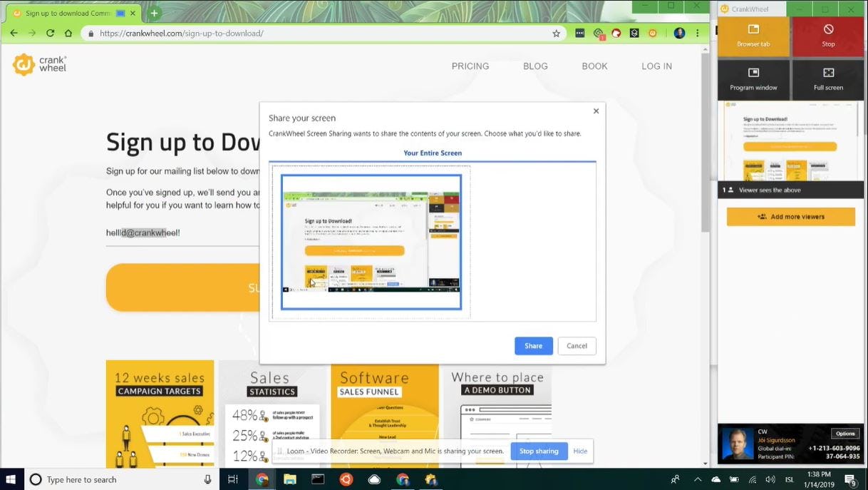Click the taskbar microphone icon

coord(207,479)
